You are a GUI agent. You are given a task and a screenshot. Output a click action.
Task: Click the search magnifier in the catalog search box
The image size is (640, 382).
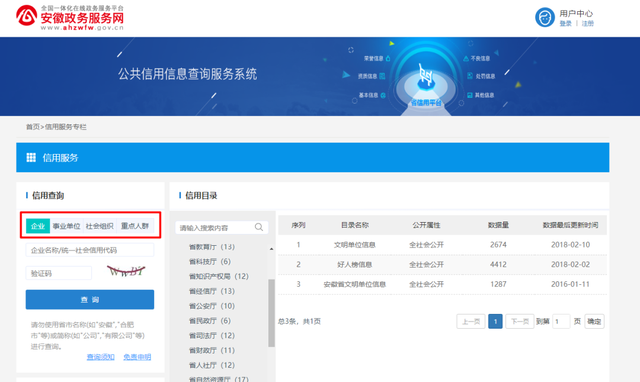point(259,227)
